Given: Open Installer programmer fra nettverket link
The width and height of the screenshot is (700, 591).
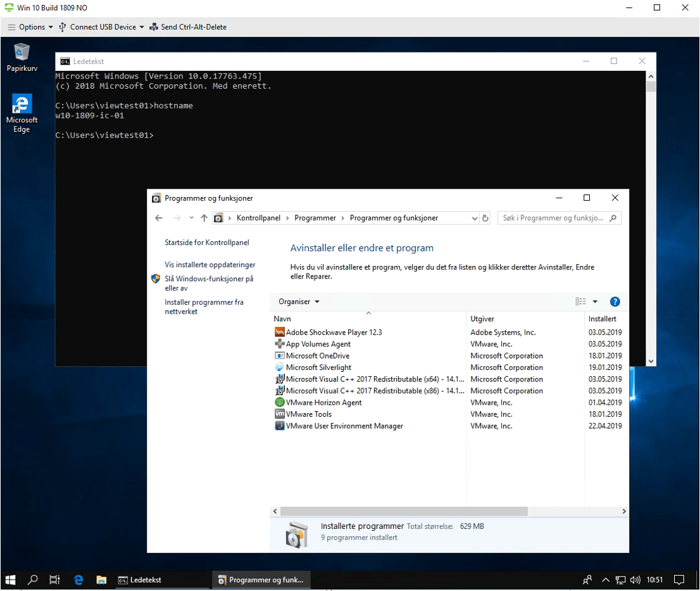Looking at the screenshot, I should [204, 307].
